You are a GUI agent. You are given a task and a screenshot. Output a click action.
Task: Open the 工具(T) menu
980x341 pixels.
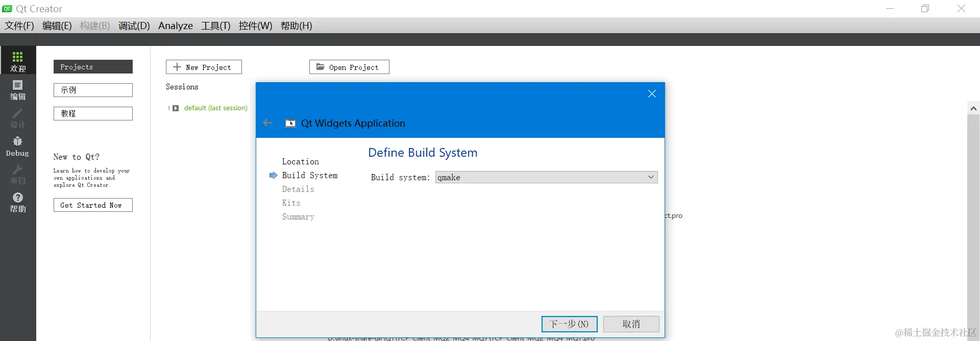pyautogui.click(x=216, y=26)
